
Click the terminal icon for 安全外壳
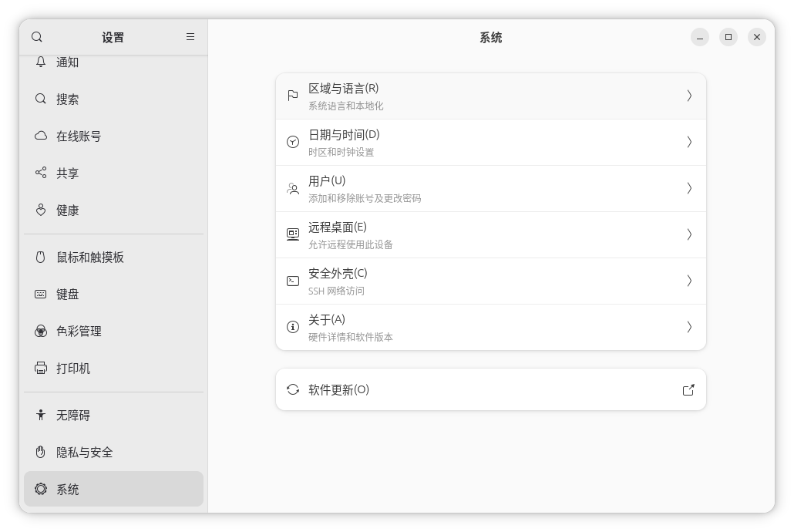pyautogui.click(x=293, y=281)
